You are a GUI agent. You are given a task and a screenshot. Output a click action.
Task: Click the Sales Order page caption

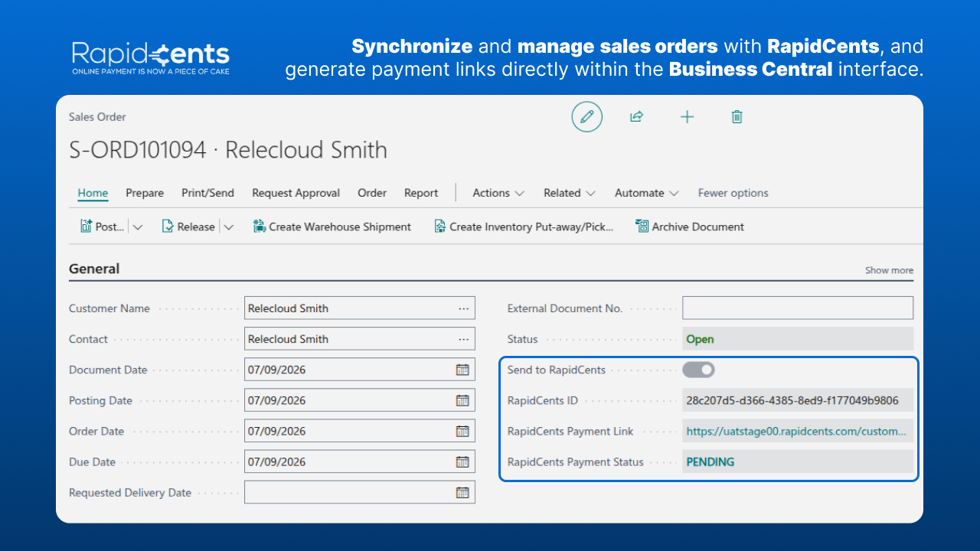pos(97,117)
